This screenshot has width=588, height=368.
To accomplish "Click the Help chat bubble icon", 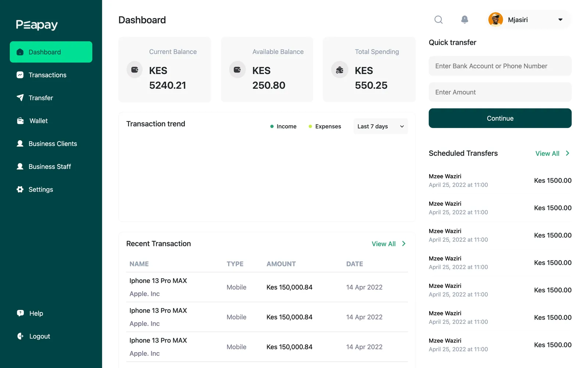I will [20, 313].
